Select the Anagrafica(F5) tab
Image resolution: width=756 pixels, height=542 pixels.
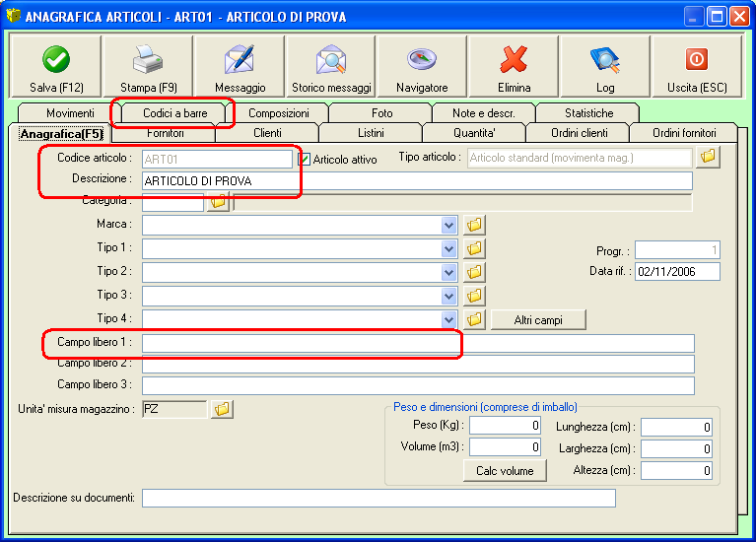(x=61, y=134)
